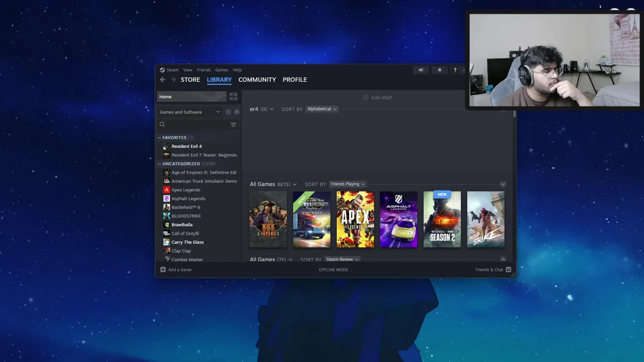Image resolution: width=644 pixels, height=362 pixels.
Task: Select the Home button in sidebar
Action: [x=192, y=97]
